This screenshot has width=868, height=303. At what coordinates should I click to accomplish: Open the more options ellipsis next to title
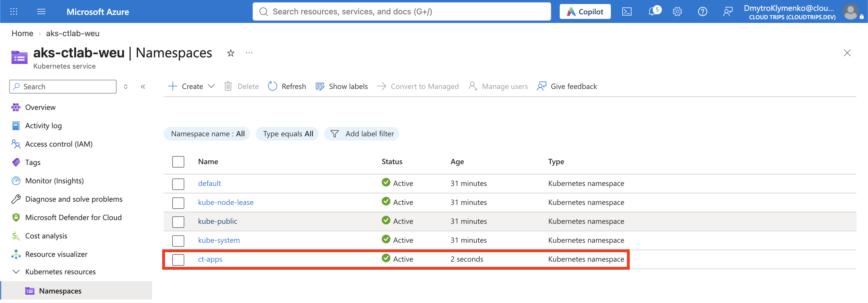(249, 53)
